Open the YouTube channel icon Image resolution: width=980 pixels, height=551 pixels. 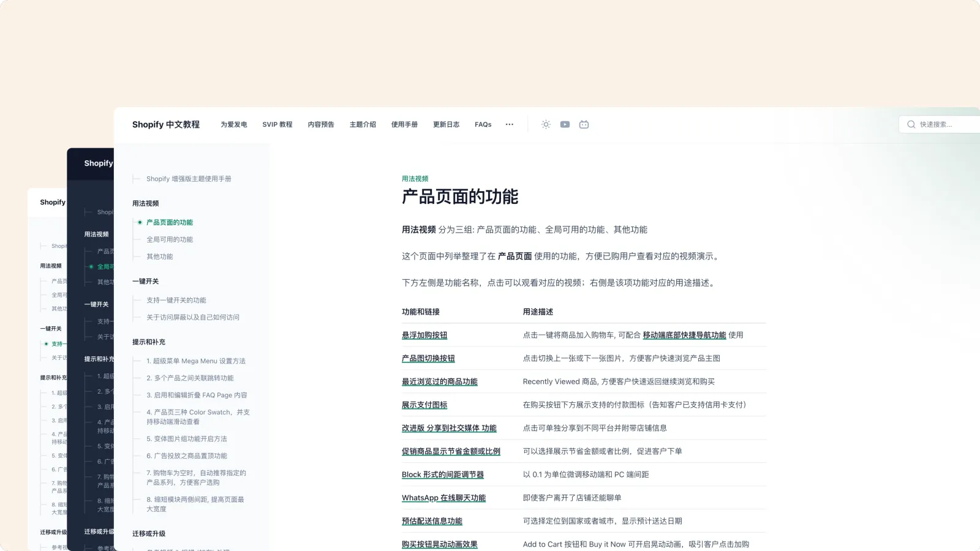565,124
